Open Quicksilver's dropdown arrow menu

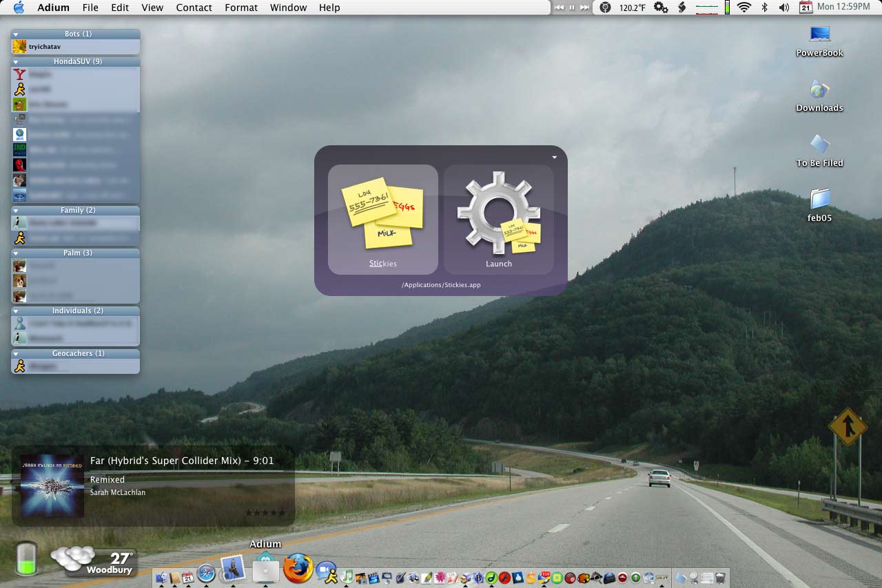coord(554,157)
